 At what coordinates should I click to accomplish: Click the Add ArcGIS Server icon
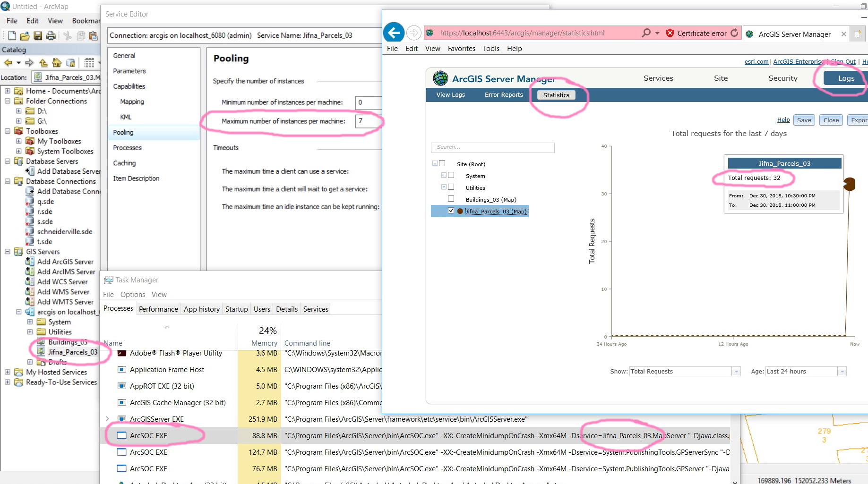(30, 262)
